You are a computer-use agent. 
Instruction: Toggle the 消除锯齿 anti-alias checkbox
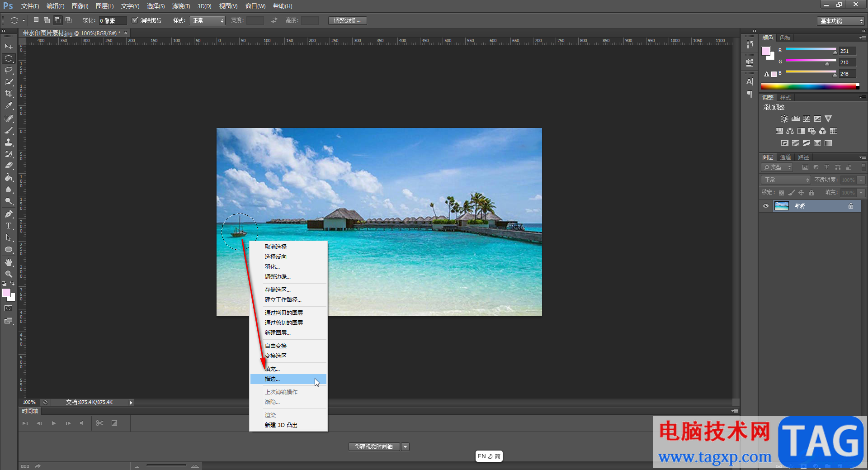tap(135, 20)
